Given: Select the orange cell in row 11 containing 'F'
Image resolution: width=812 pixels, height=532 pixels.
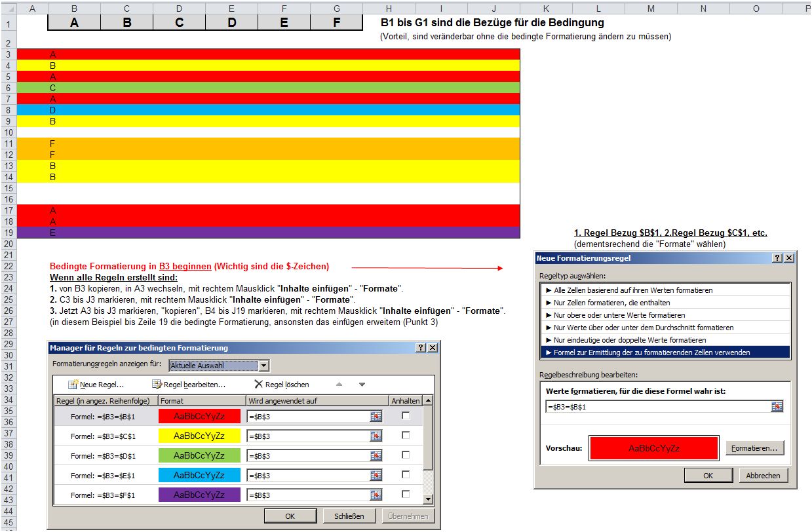Looking at the screenshot, I should pyautogui.click(x=74, y=143).
